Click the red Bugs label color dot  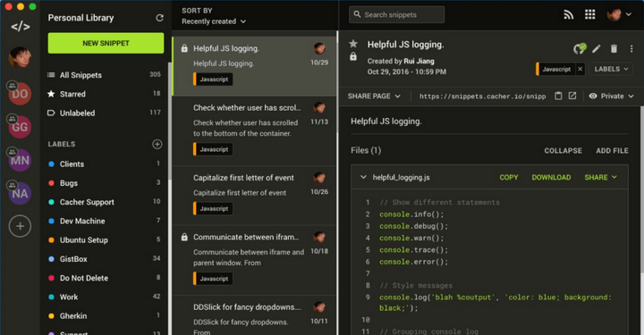(51, 183)
